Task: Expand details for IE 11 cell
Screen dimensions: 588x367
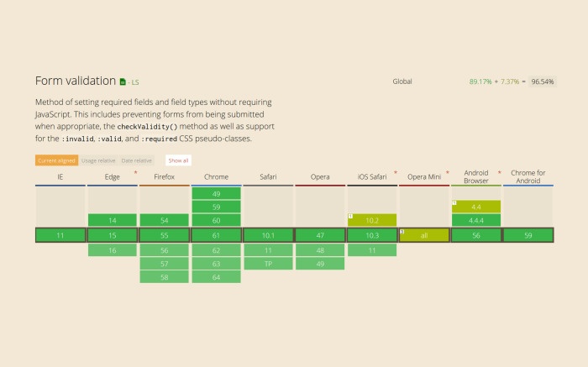Action: pyautogui.click(x=60, y=235)
